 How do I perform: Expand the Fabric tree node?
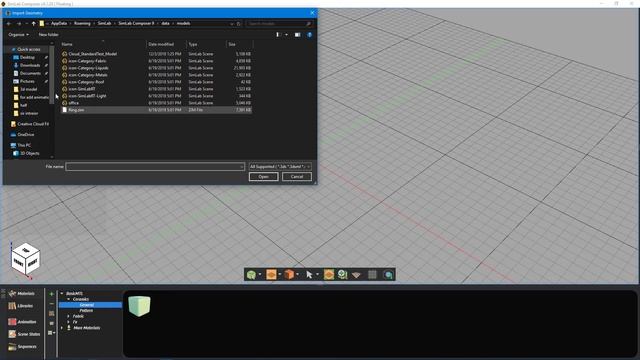coord(69,316)
